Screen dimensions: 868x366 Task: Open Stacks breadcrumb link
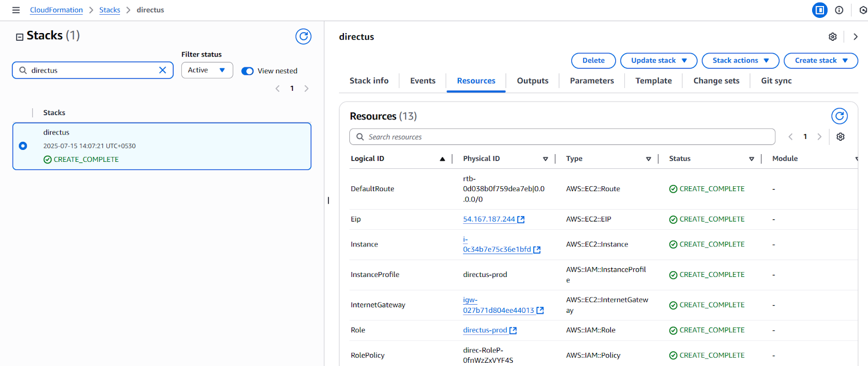[110, 10]
